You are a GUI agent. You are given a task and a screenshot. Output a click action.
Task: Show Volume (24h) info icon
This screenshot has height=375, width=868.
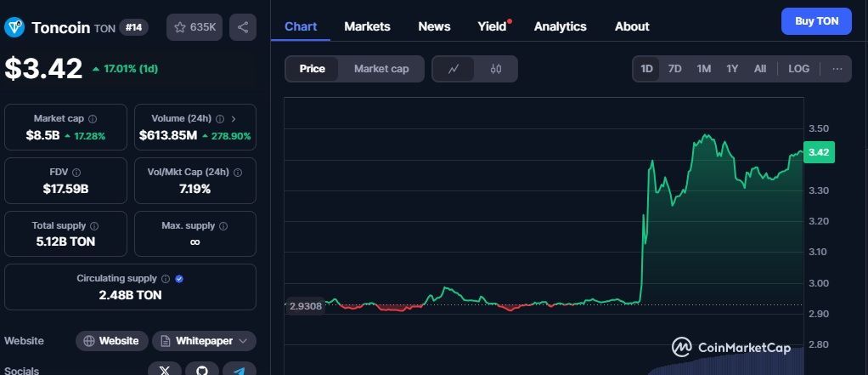coord(220,118)
